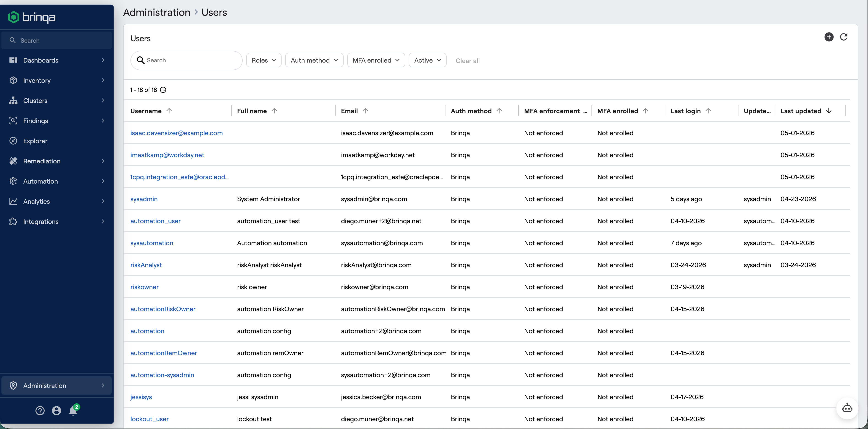Open the automation_user link
The image size is (868, 429).
(155, 221)
